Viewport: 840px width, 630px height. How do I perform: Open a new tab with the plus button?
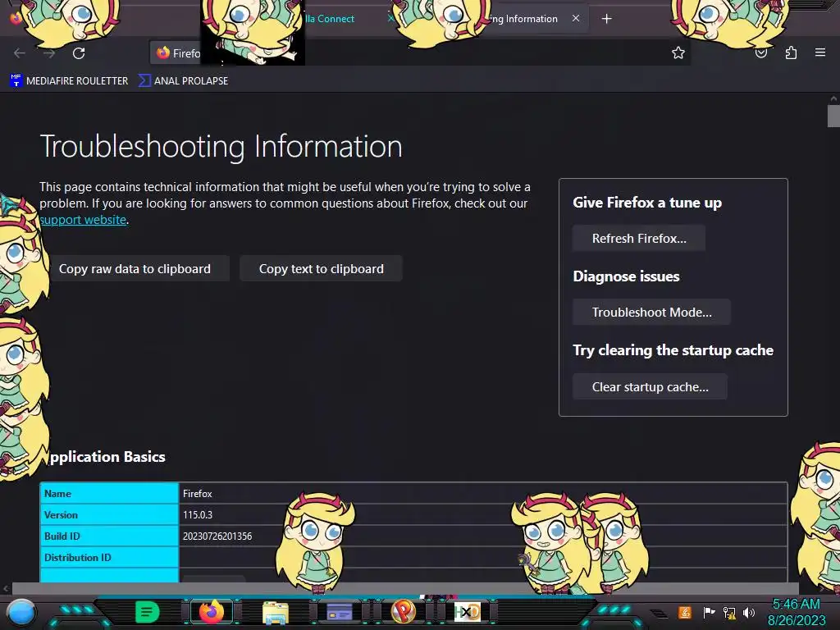(x=606, y=19)
